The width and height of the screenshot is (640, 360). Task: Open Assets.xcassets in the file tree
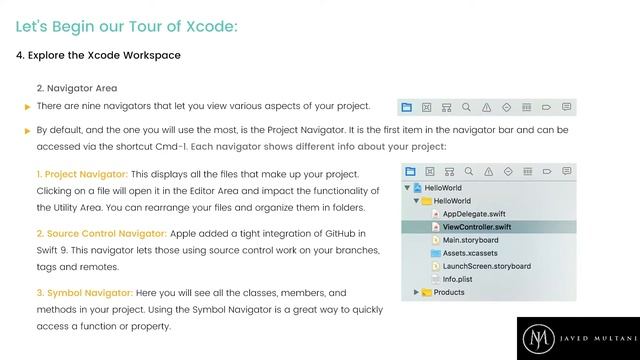coord(489,253)
